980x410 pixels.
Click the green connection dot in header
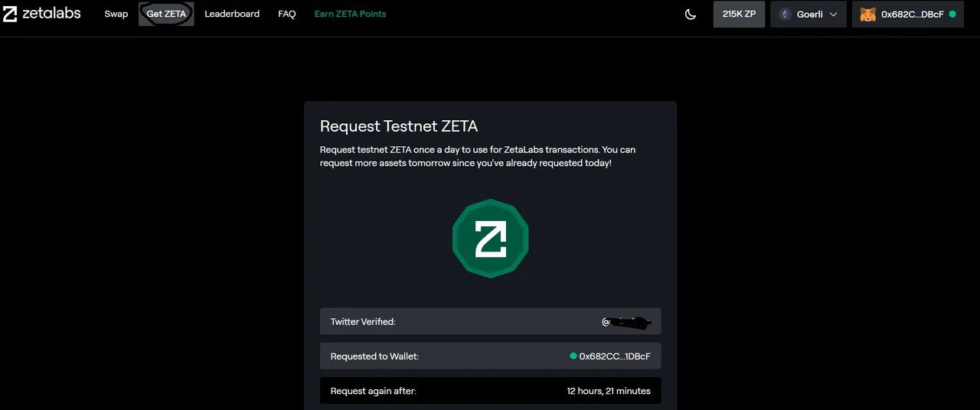point(952,14)
